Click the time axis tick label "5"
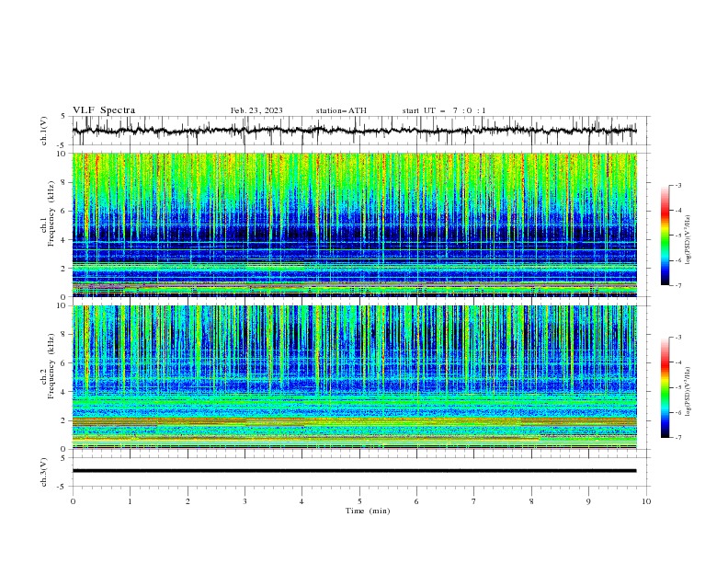This screenshot has height=563, width=728. (359, 501)
